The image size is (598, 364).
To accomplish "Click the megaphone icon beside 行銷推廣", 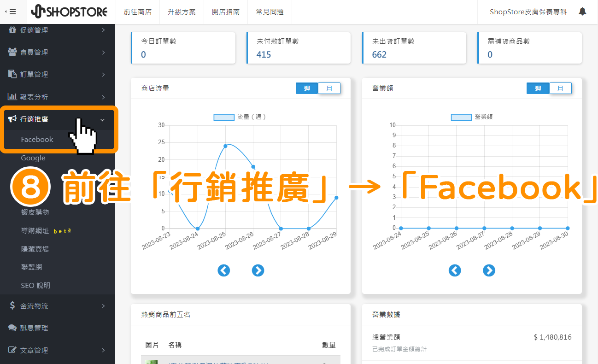I will (x=12, y=119).
